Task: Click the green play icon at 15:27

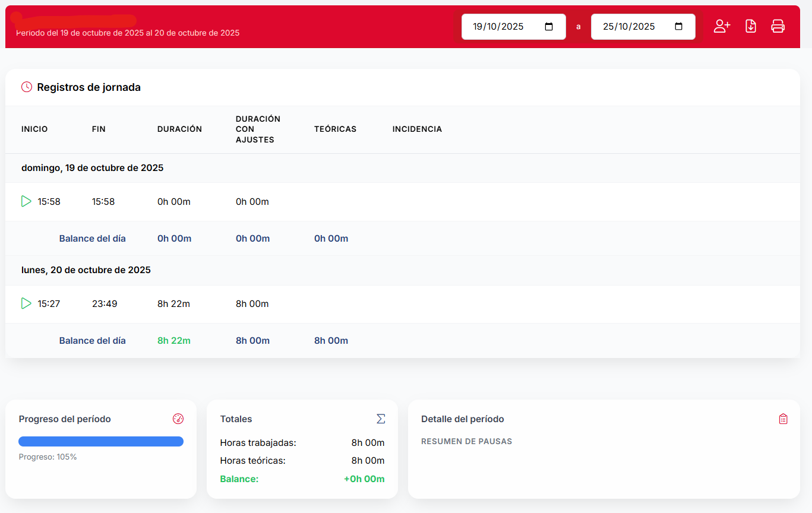Action: tap(26, 303)
